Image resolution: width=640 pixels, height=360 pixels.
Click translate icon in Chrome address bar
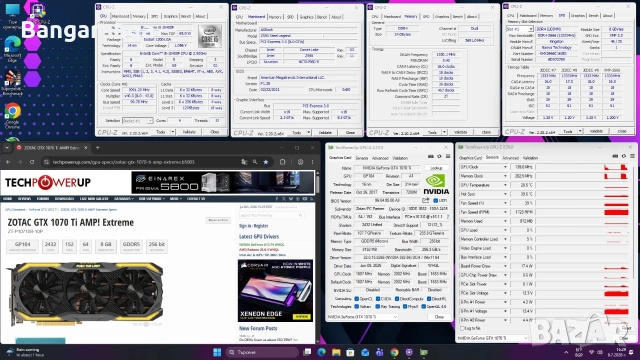(244, 162)
